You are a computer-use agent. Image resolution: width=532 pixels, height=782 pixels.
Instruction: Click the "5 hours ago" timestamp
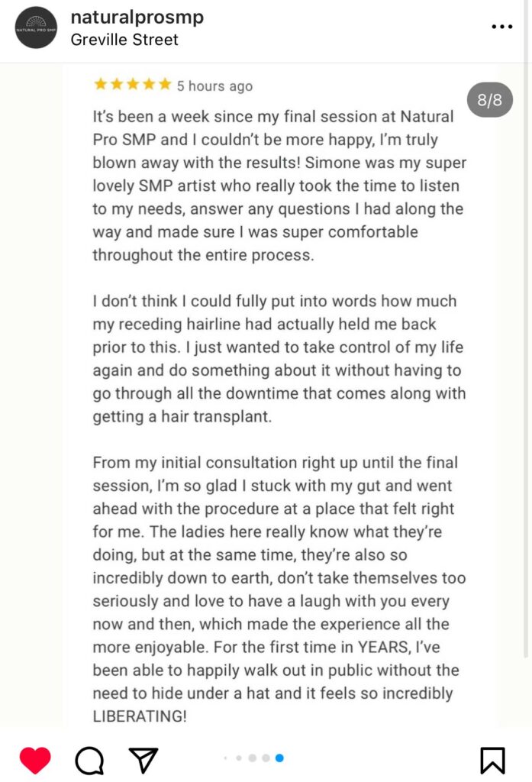[x=214, y=86]
